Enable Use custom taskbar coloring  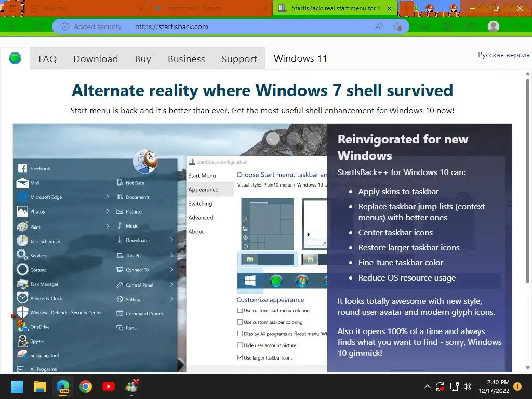point(240,322)
